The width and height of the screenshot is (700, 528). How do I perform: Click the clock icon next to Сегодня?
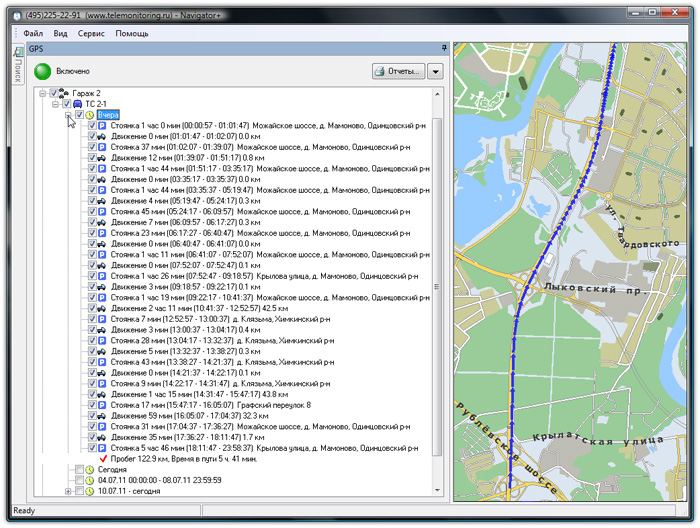point(90,469)
